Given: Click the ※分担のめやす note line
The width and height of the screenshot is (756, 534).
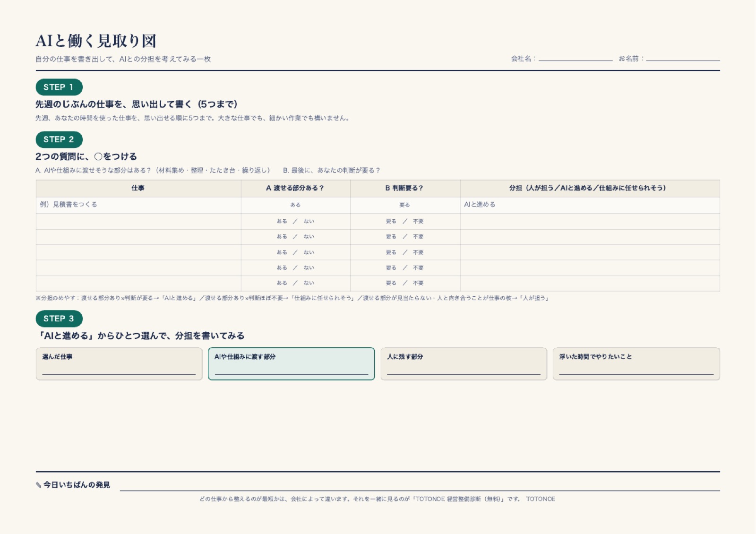Looking at the screenshot, I should (292, 298).
